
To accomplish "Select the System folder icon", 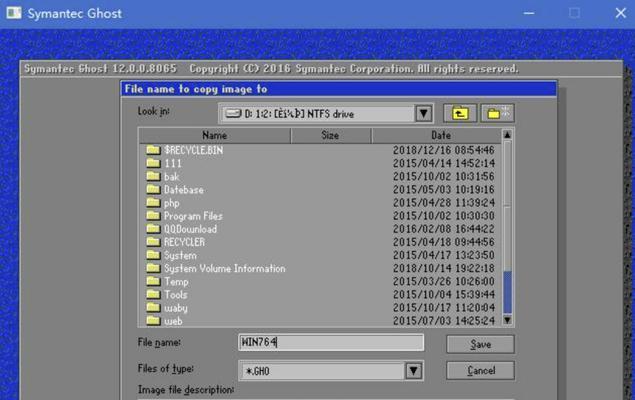I will coord(153,255).
